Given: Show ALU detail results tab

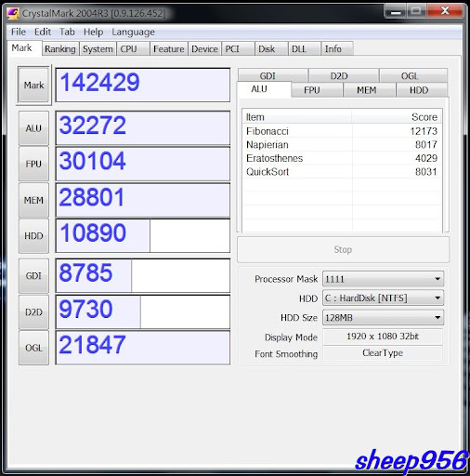Looking at the screenshot, I should (x=264, y=89).
